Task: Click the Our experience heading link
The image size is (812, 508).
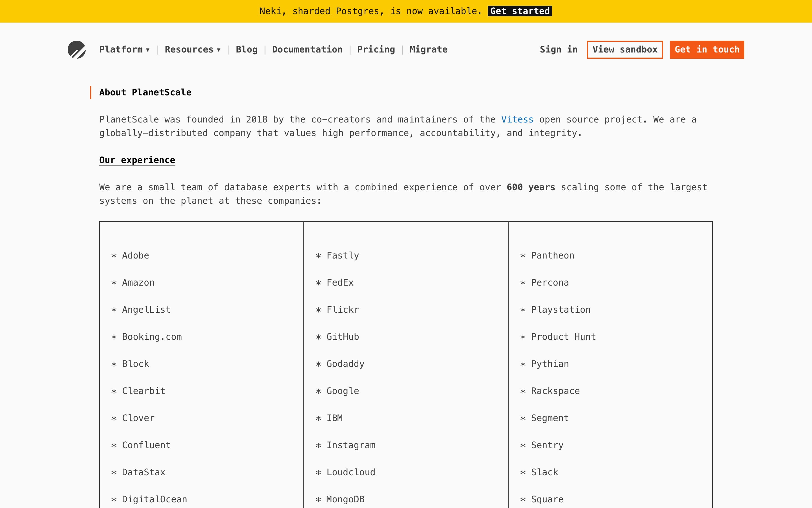Action: click(137, 160)
